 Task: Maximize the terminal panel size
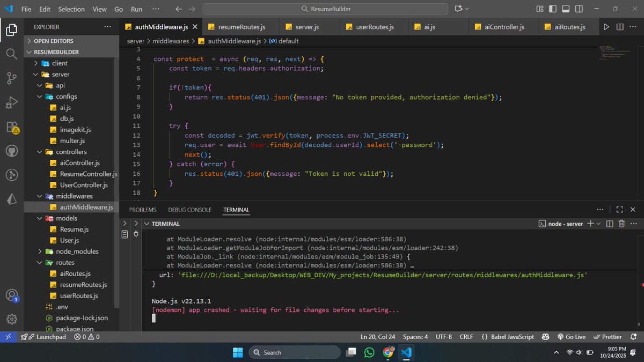tap(619, 210)
